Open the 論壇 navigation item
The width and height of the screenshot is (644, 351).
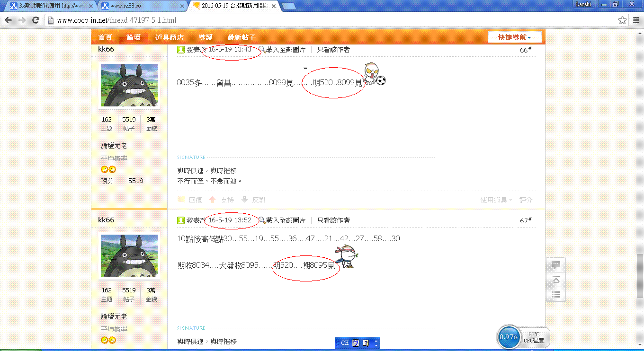pyautogui.click(x=134, y=37)
